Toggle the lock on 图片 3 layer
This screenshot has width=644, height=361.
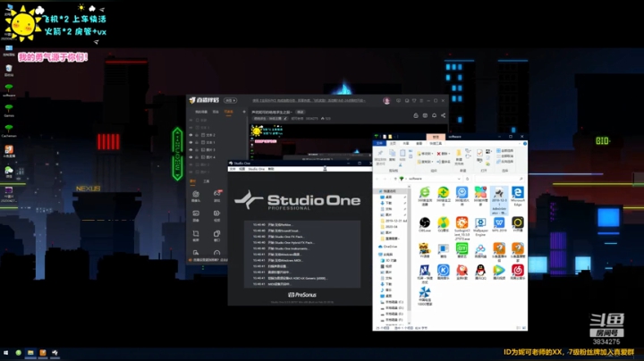point(197,150)
